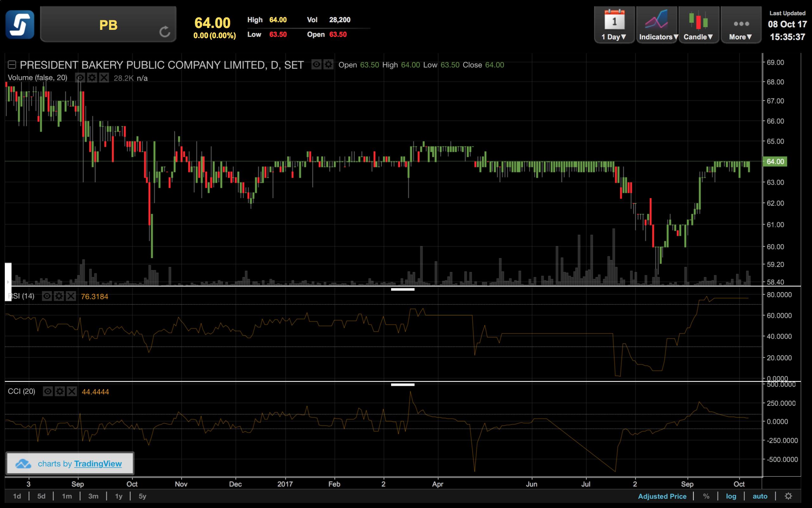The image size is (812, 508).
Task: Toggle visibility of the Volume indicator
Action: pos(80,78)
